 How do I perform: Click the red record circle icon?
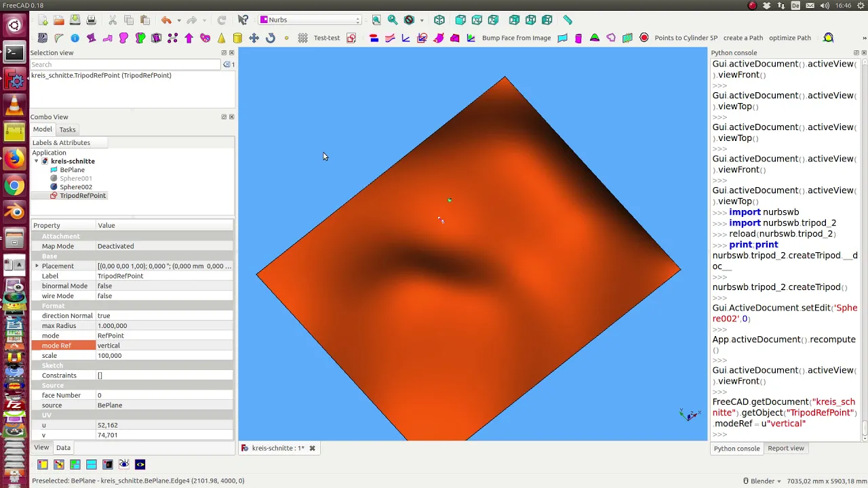pos(644,38)
